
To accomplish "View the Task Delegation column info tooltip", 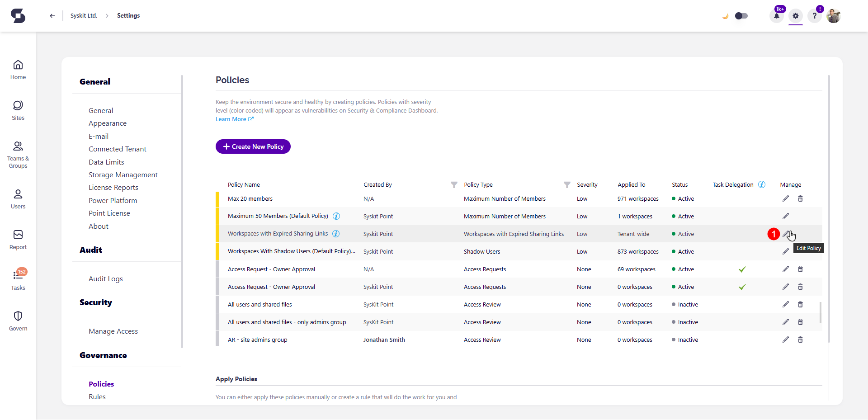I will click(762, 184).
